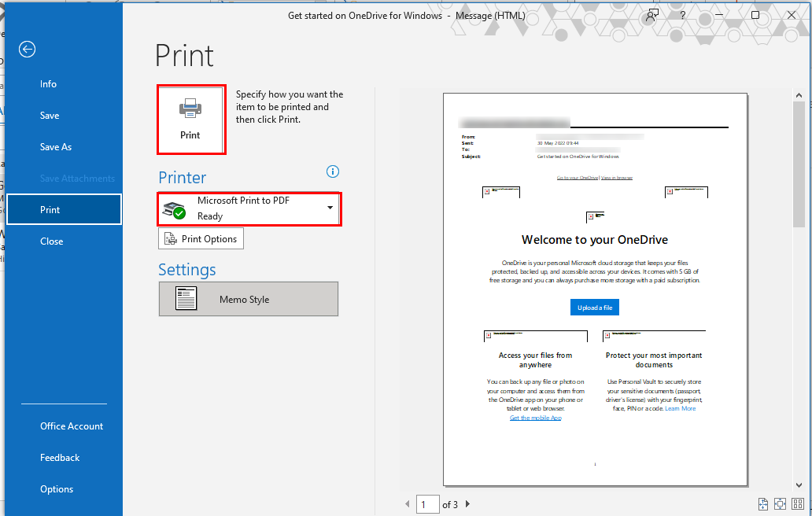Image resolution: width=812 pixels, height=516 pixels.
Task: Select the Memo Style setting
Action: click(249, 299)
